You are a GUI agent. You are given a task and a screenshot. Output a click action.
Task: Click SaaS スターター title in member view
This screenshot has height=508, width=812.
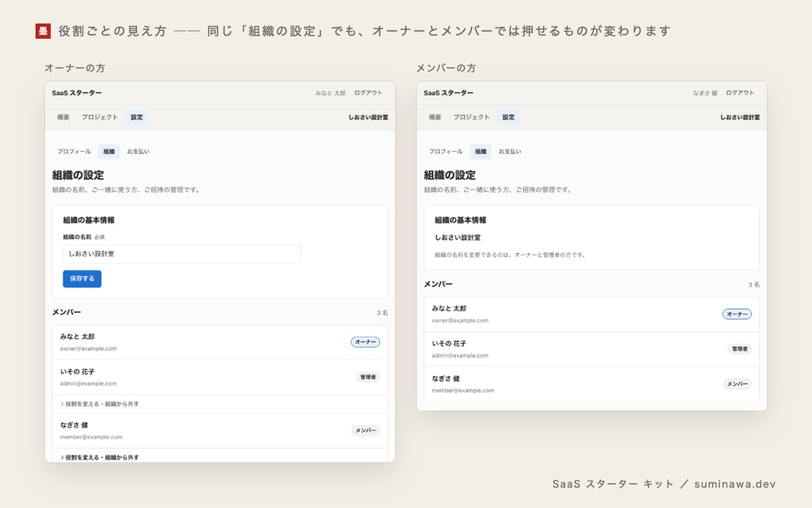pos(449,93)
